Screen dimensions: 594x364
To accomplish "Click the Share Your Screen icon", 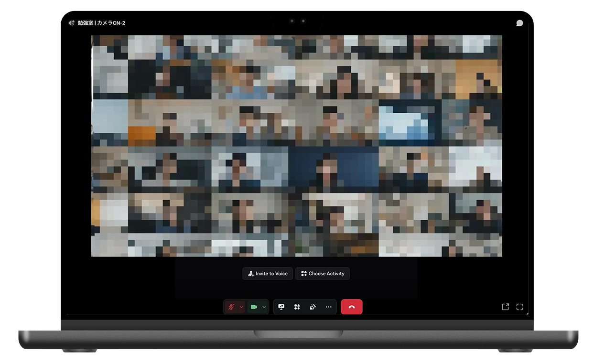I will point(281,307).
